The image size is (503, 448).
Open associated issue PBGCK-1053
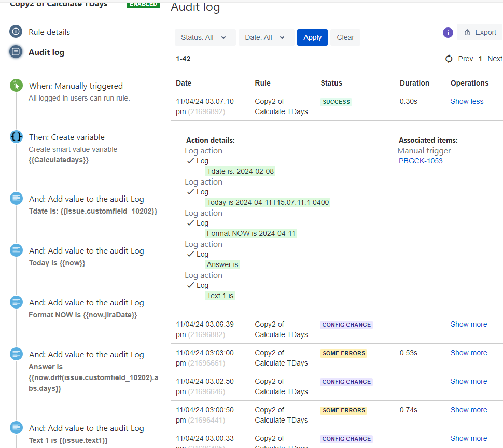click(x=421, y=161)
